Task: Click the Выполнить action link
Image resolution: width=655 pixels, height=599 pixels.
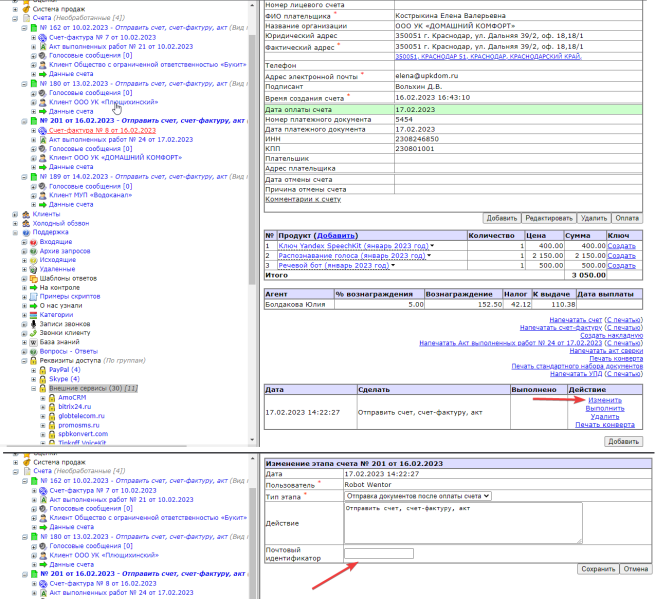Action: click(x=605, y=409)
